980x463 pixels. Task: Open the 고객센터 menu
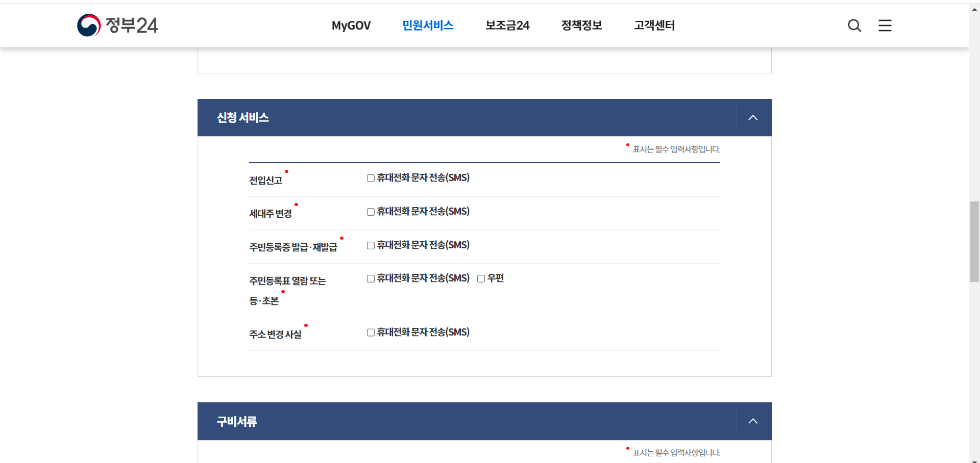coord(655,25)
